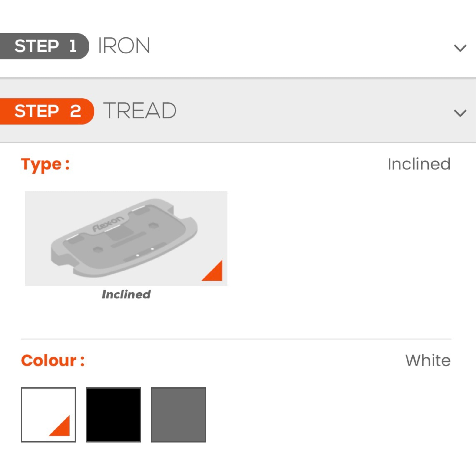
Task: Click the grey STEP 1 badge
Action: tap(44, 46)
